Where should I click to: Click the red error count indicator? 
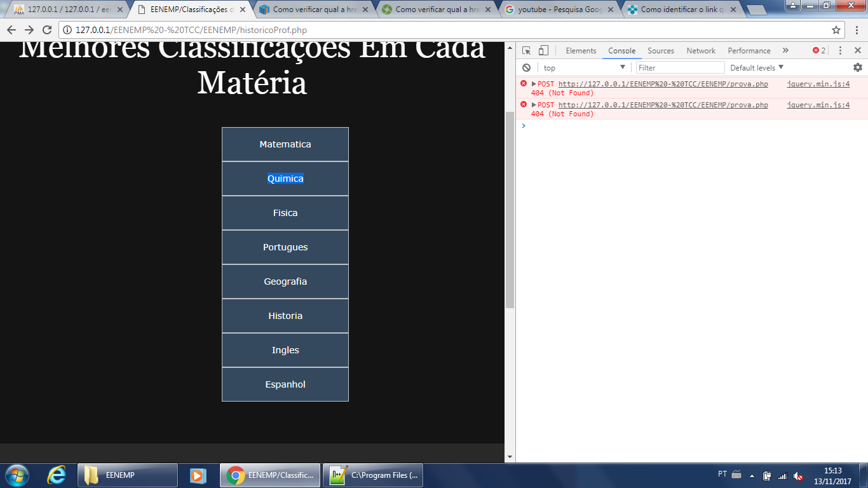click(x=819, y=51)
